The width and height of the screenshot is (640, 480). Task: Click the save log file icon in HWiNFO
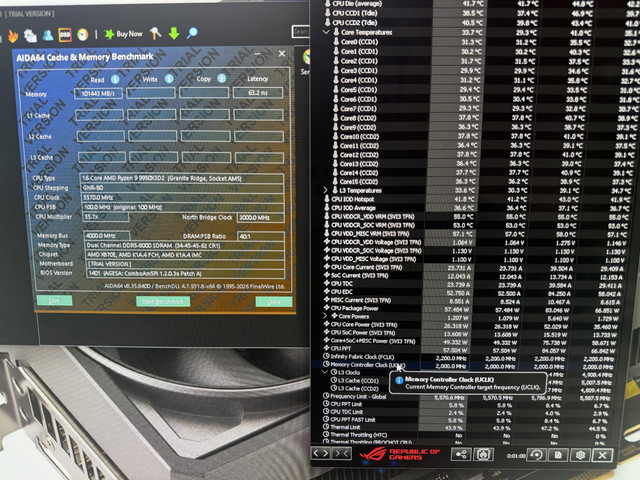pyautogui.click(x=558, y=455)
